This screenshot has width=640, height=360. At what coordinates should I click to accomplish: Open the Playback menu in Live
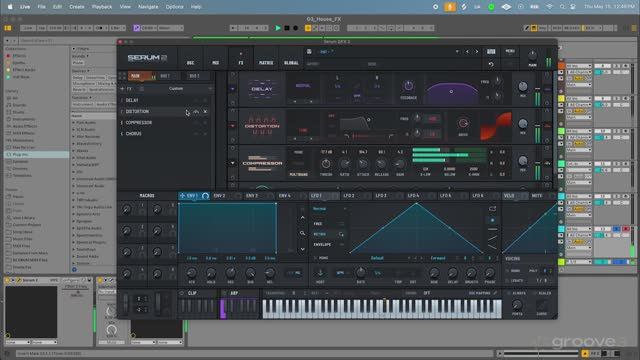(x=102, y=7)
